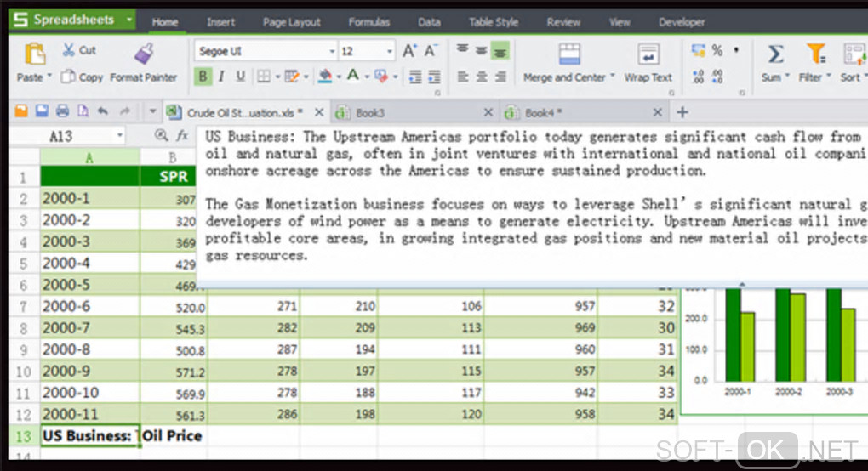Click the Cut scissors icon
868x471 pixels.
click(x=69, y=50)
